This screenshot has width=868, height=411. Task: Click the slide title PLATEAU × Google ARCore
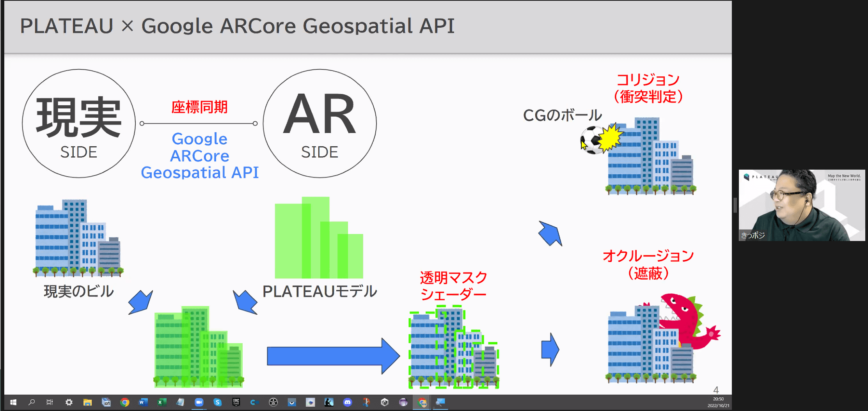[237, 26]
